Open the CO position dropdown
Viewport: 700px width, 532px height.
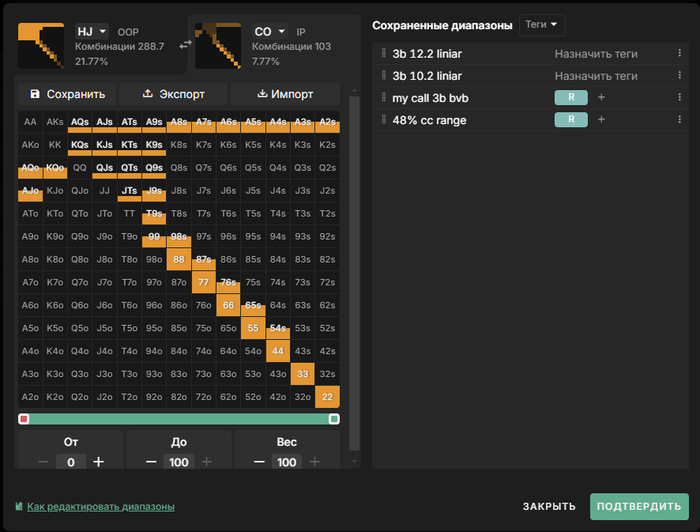269,32
